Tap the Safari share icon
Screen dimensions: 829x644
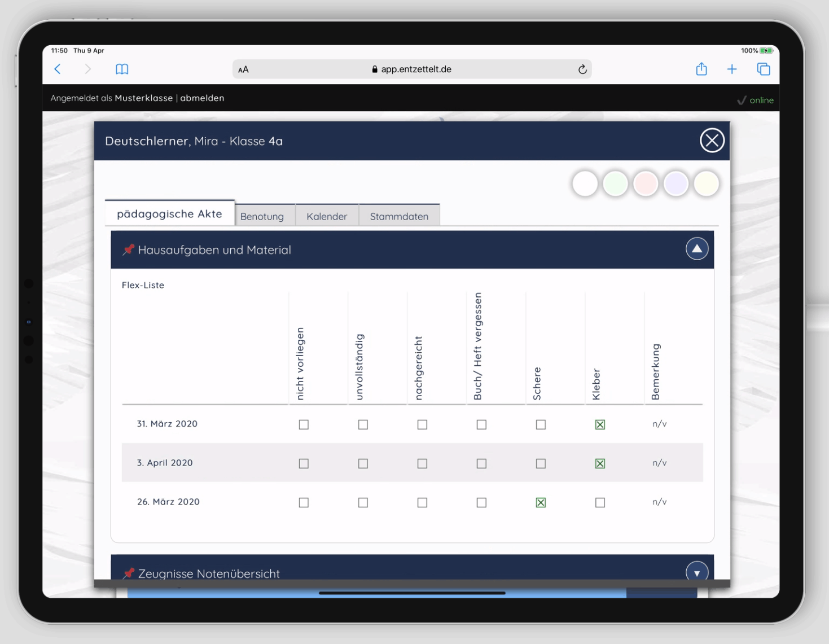pos(701,69)
